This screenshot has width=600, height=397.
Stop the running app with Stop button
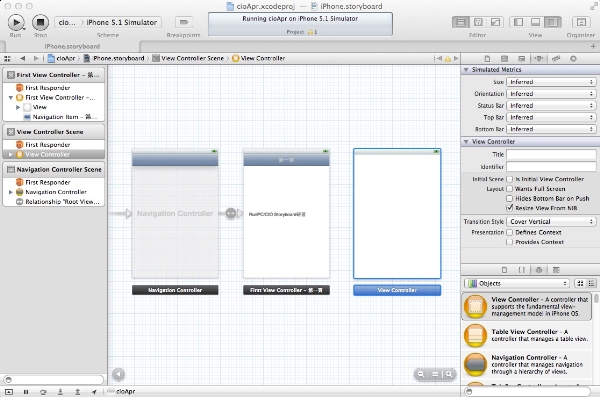(40, 22)
